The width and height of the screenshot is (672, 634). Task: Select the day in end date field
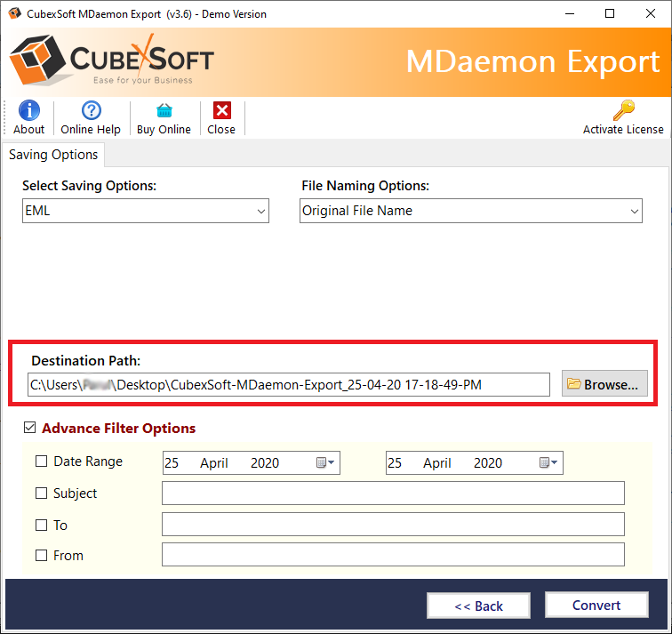[395, 463]
